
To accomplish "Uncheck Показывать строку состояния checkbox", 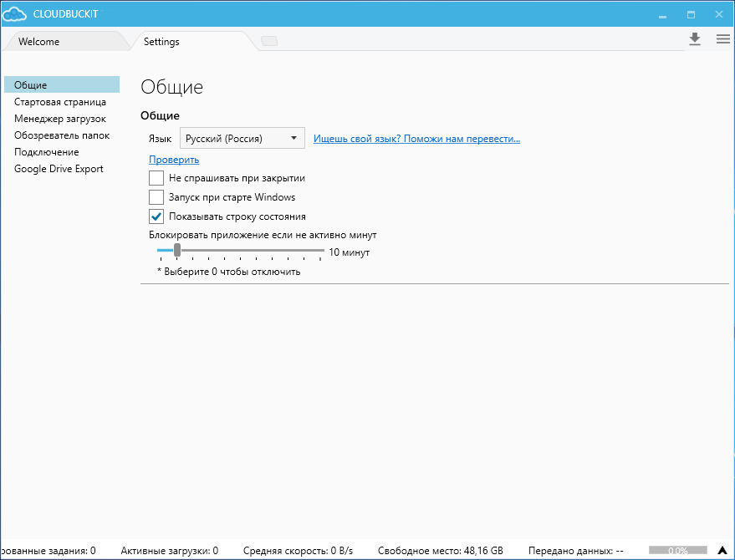I will pos(156,216).
